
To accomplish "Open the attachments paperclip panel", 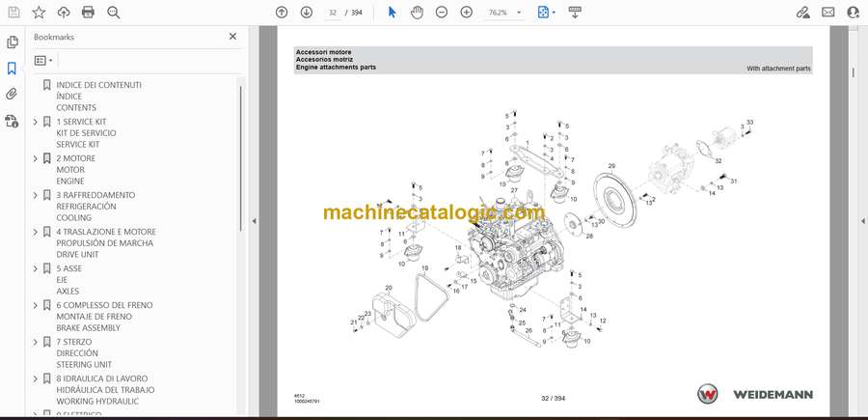I will click(12, 94).
